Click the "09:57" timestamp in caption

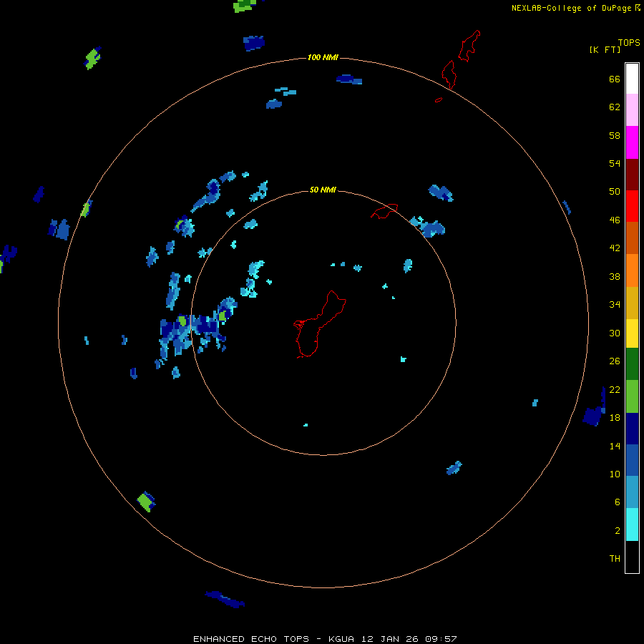[x=441, y=639]
